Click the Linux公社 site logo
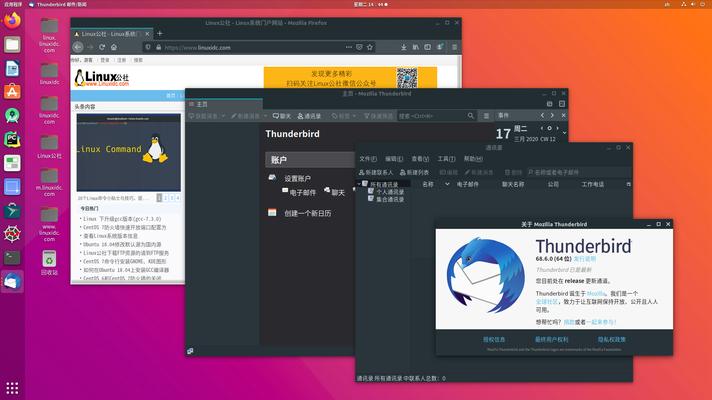712x400 pixels. 102,78
